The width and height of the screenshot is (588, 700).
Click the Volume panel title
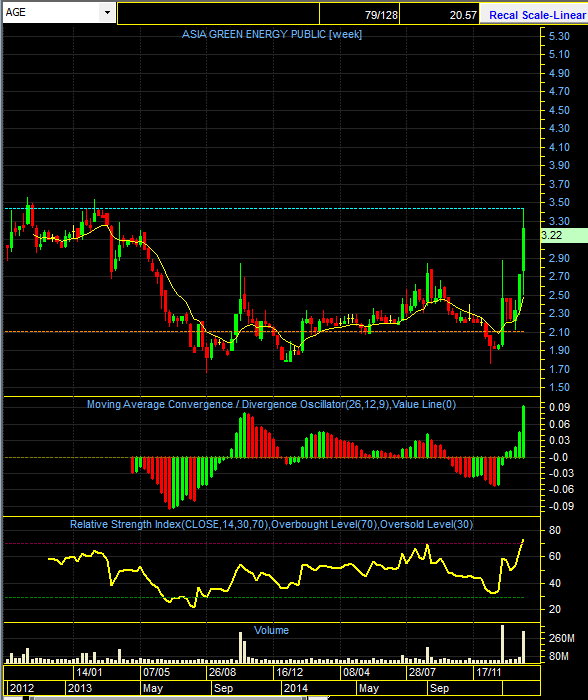271,630
